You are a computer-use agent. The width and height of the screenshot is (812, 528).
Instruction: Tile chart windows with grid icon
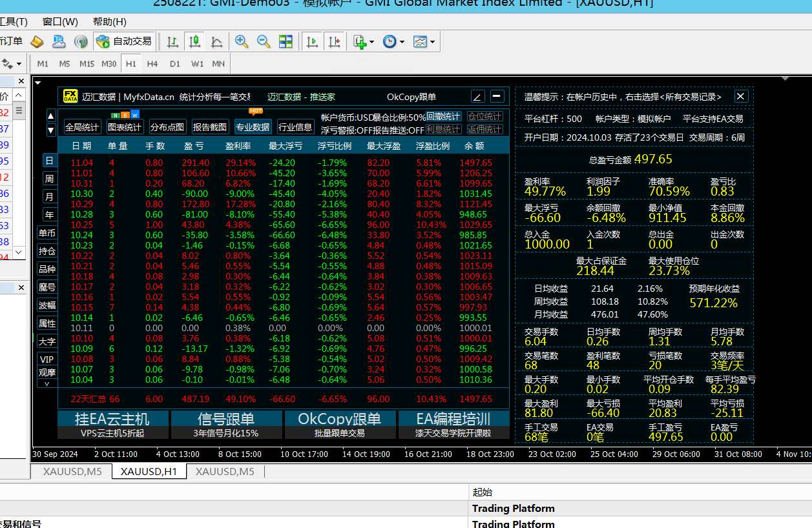click(286, 42)
